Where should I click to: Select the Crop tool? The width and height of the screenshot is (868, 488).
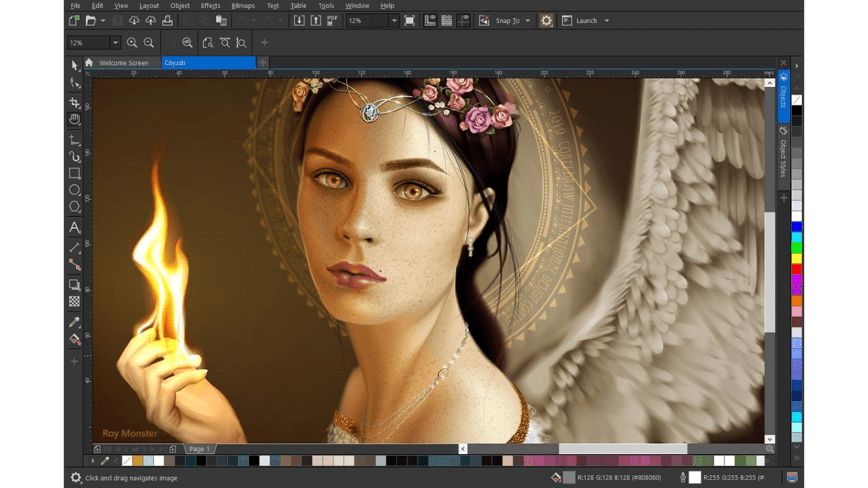(x=75, y=103)
